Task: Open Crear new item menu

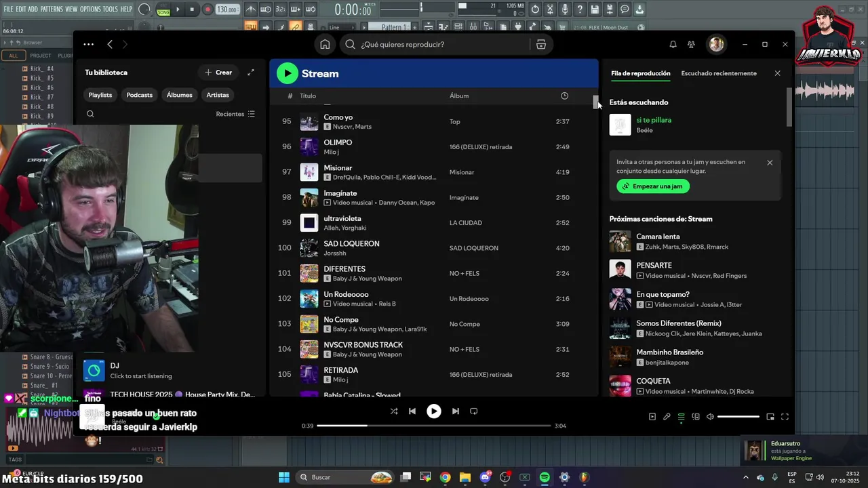Action: [218, 73]
